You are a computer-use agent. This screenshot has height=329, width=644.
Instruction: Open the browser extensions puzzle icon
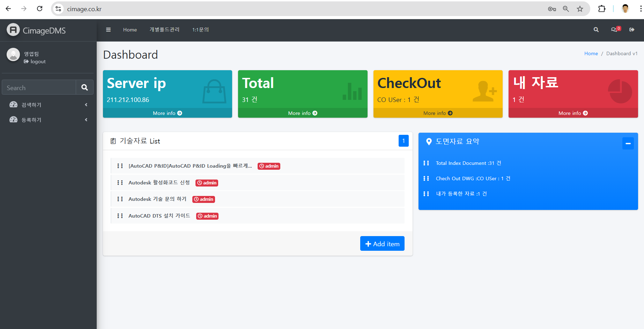[x=602, y=9]
